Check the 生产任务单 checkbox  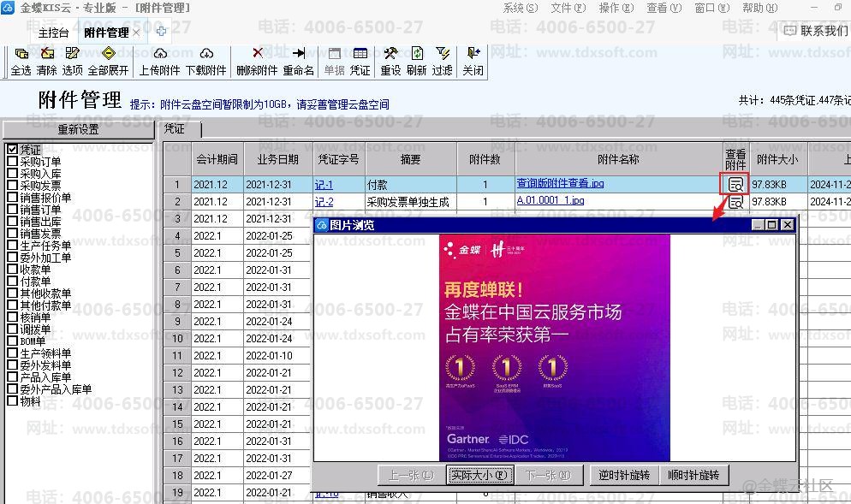click(x=13, y=244)
